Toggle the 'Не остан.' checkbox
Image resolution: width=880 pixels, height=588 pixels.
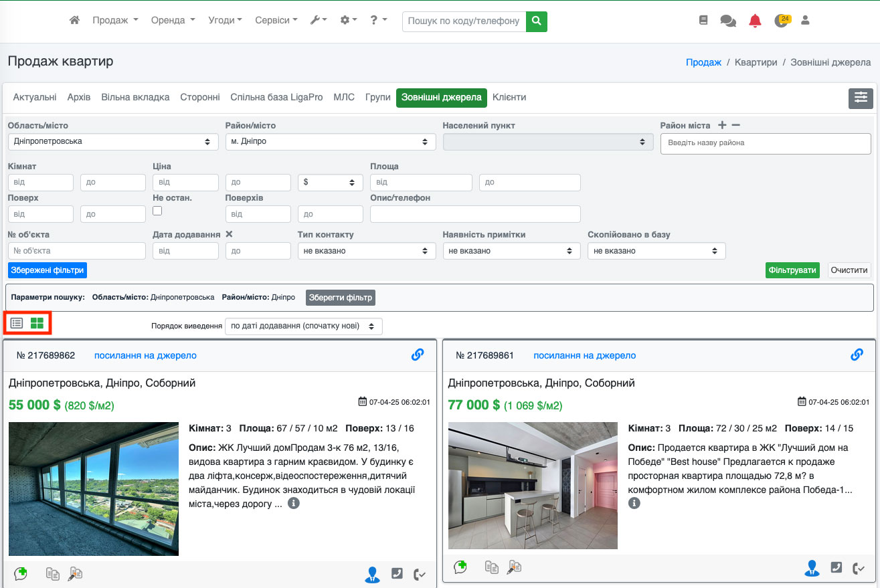(x=157, y=211)
